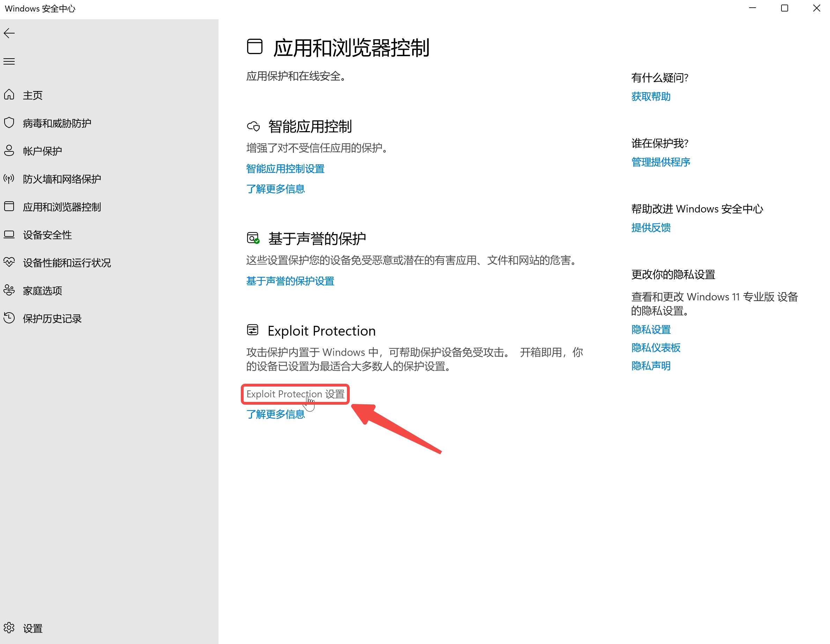Click the clock icon for 保护历史记录

(9, 318)
